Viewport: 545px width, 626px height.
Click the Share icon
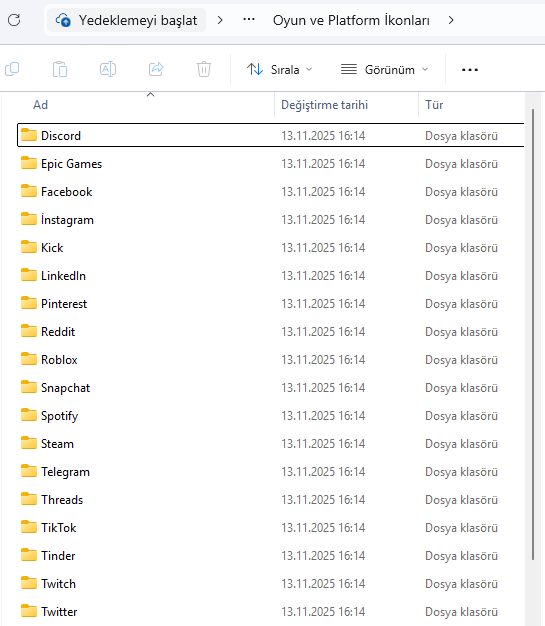tap(156, 69)
